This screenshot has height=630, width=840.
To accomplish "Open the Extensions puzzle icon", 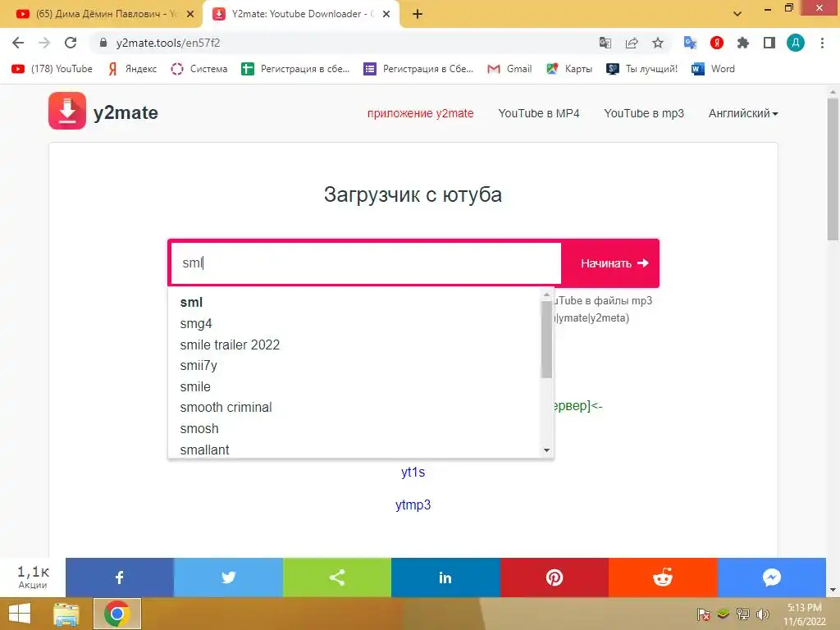I will coord(743,43).
